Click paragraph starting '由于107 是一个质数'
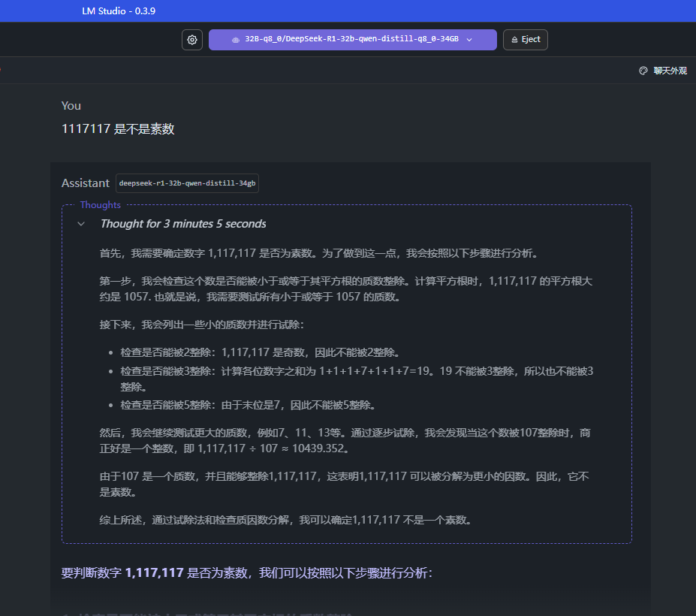The height and width of the screenshot is (616, 696). point(344,484)
